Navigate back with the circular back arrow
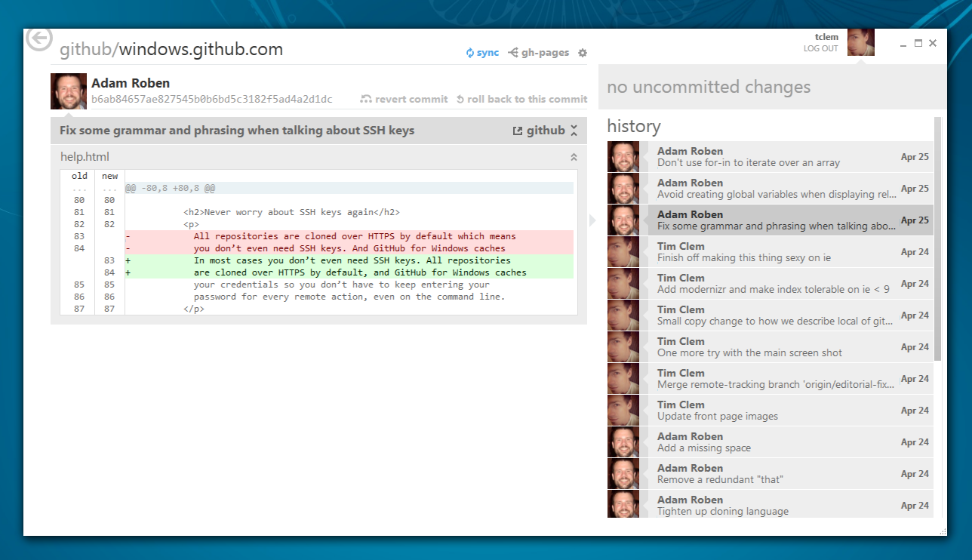 [x=38, y=38]
